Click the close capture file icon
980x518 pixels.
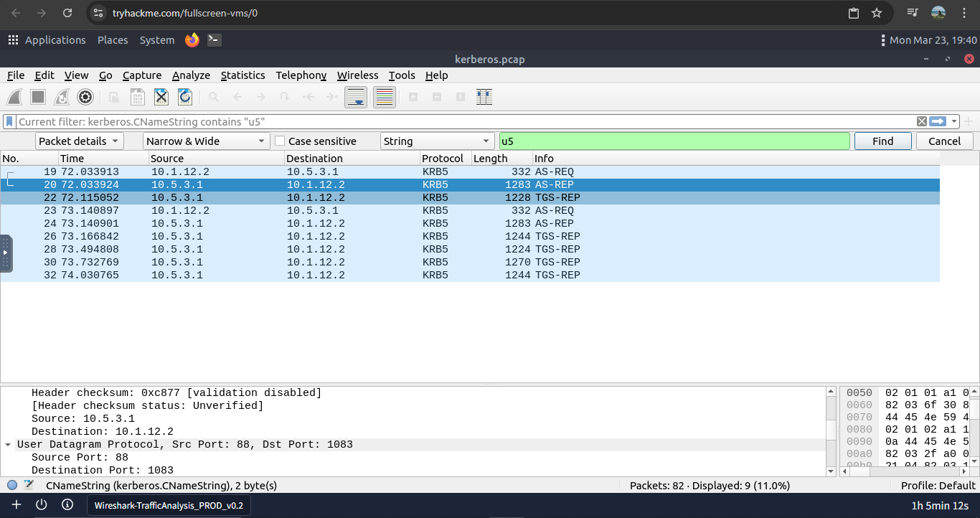tap(161, 97)
